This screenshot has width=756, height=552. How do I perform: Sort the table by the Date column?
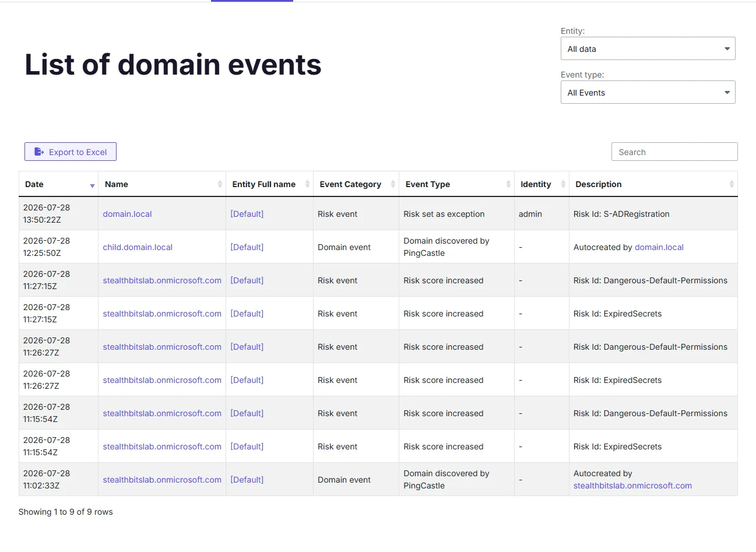[58, 184]
